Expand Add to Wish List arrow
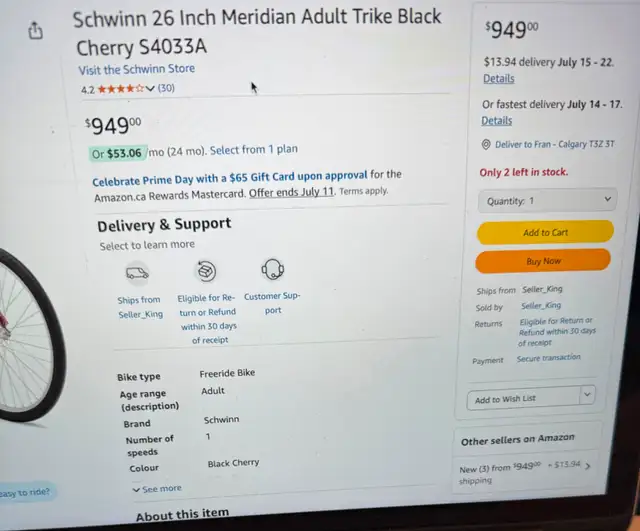 pos(587,395)
